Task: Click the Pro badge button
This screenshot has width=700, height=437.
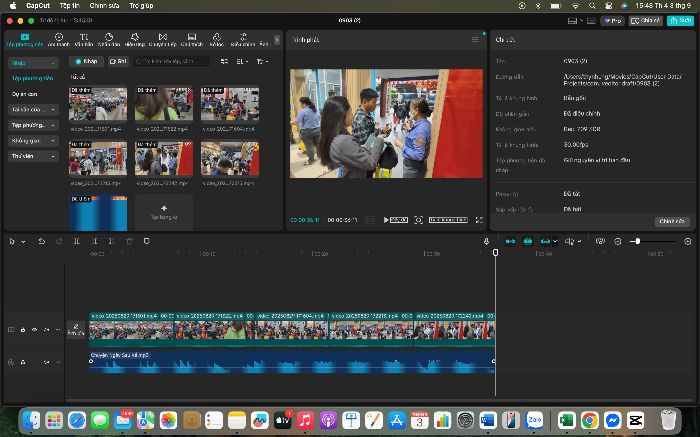Action: coord(612,21)
